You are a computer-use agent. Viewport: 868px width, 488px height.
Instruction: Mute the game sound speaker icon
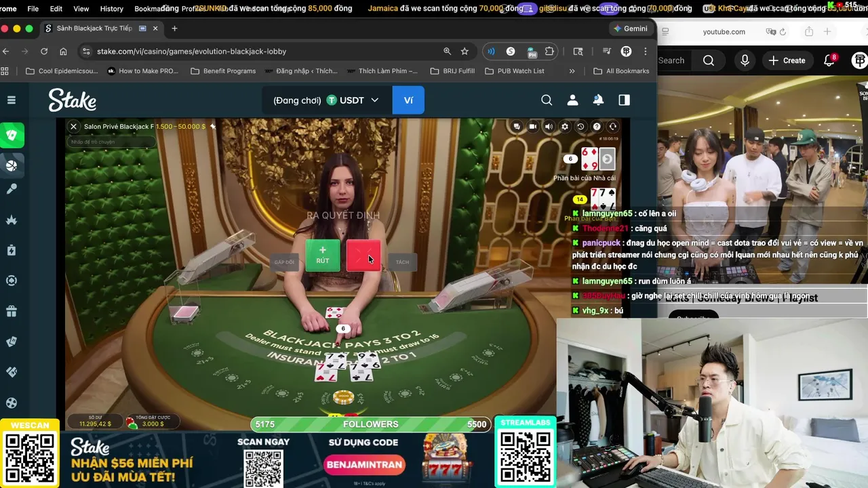click(549, 127)
